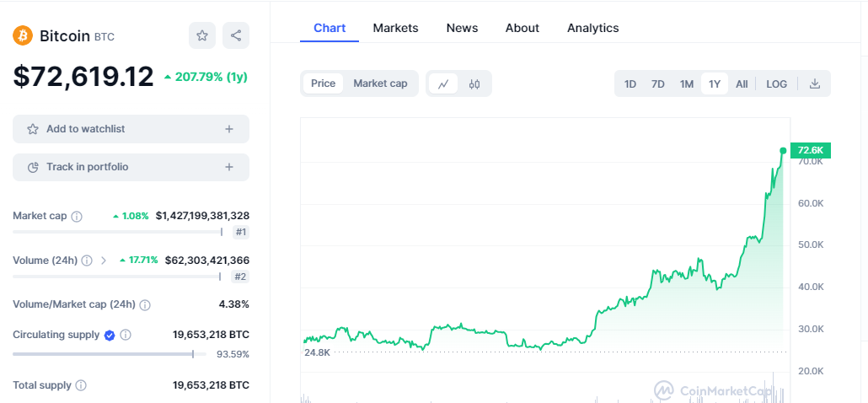This screenshot has height=403, width=868.
Task: Click the BTC ticker symbol next to Bitcoin
Action: pyautogui.click(x=104, y=37)
